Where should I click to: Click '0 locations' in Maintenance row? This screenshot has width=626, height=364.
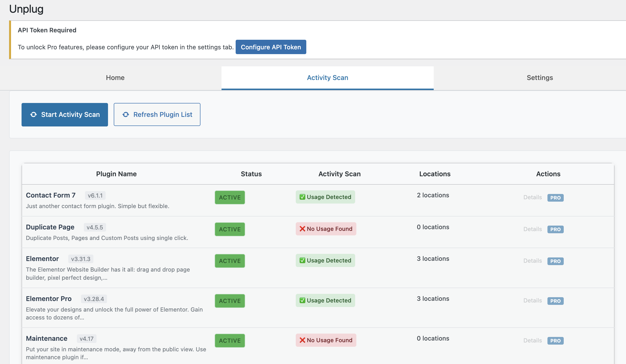[433, 338]
